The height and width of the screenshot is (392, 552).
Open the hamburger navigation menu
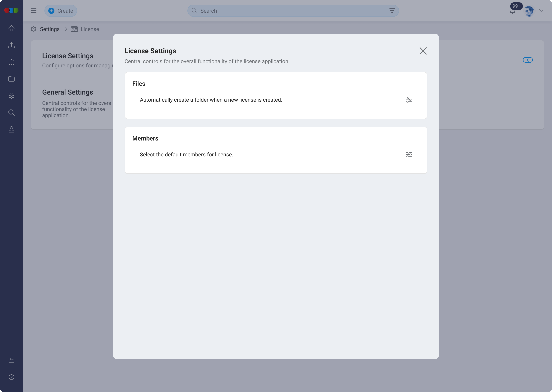(34, 10)
